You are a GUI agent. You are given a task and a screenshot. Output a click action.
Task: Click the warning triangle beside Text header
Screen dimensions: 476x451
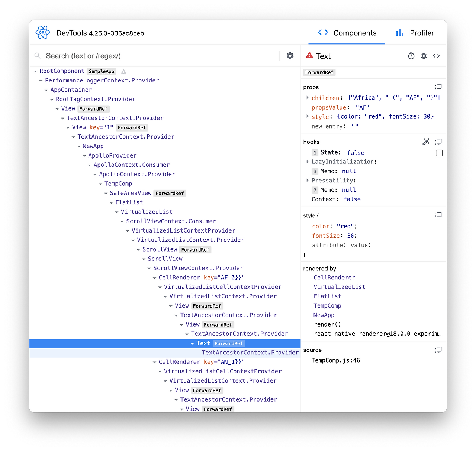pyautogui.click(x=309, y=55)
